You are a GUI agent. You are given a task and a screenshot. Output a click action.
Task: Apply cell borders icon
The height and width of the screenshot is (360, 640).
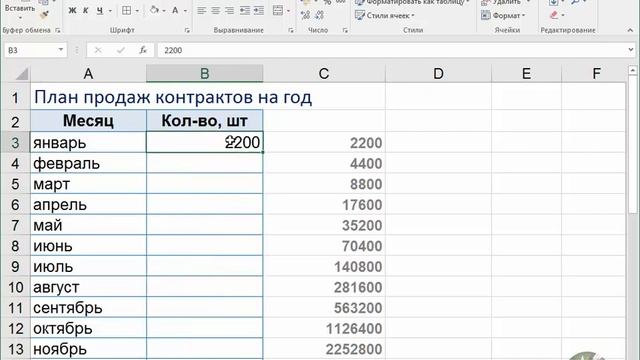click(x=127, y=11)
